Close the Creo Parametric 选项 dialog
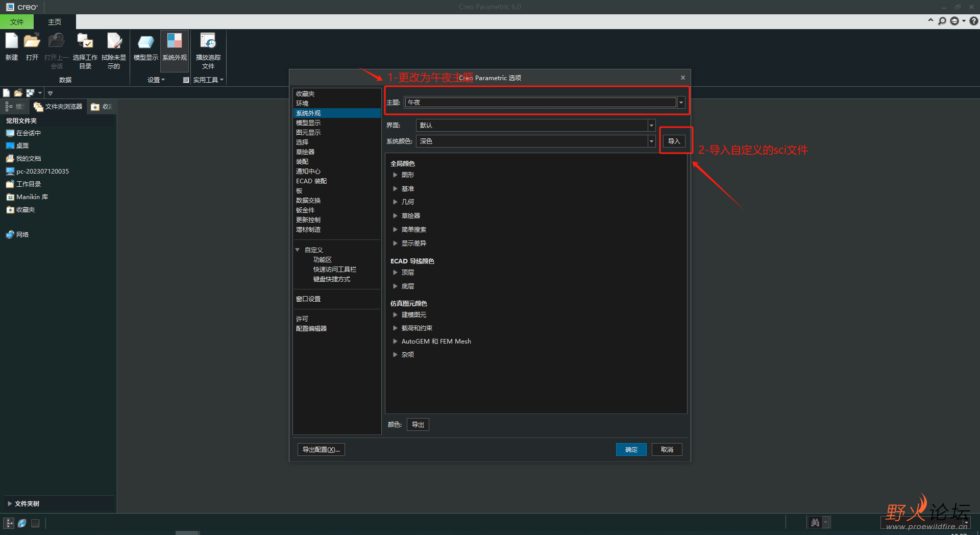The image size is (980, 535). (683, 78)
